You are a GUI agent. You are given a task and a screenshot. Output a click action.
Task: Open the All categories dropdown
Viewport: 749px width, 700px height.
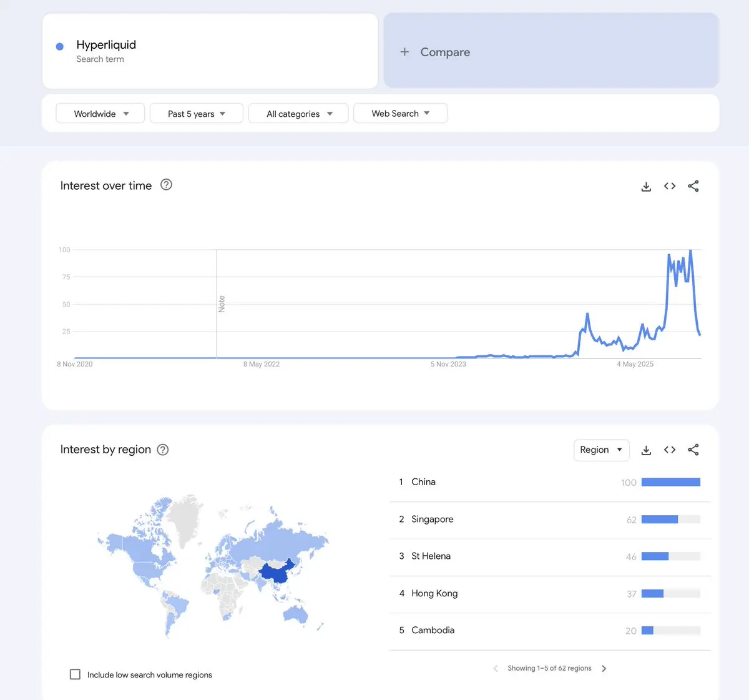pos(298,114)
